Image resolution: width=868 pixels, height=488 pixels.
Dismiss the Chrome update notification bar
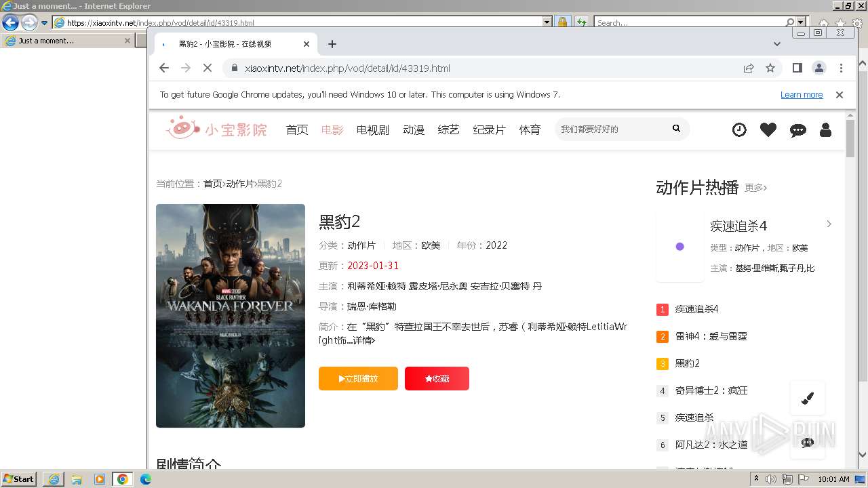840,95
